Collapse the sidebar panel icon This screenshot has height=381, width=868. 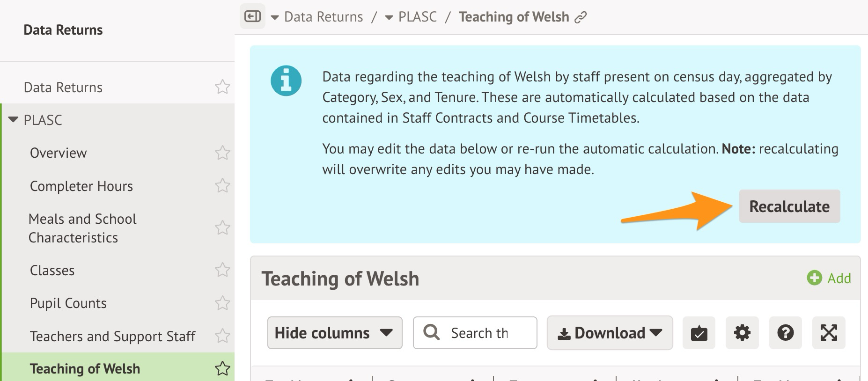pyautogui.click(x=252, y=17)
